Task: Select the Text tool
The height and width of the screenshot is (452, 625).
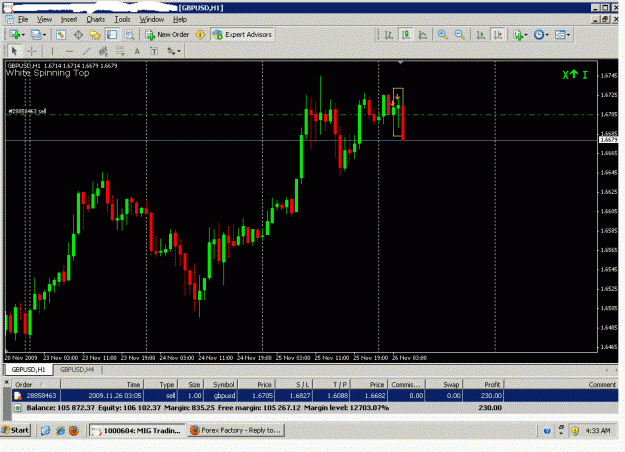Action: [x=137, y=51]
